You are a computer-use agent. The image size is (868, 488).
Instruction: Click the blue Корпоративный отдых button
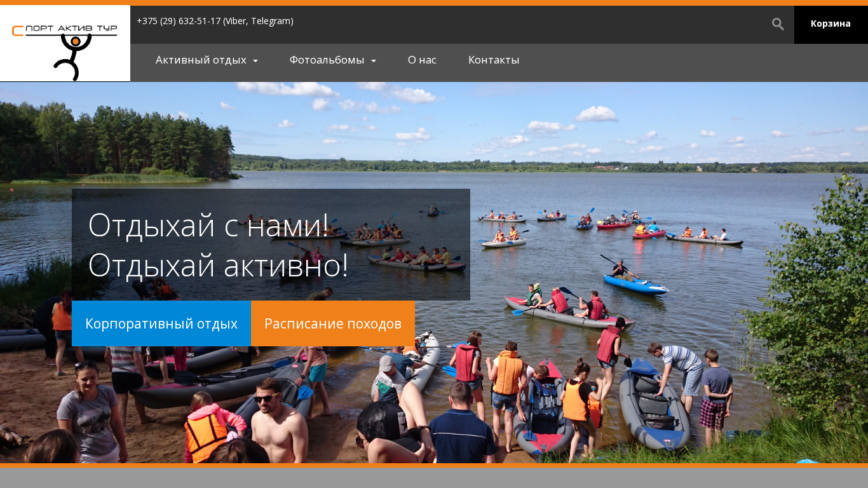click(x=161, y=323)
